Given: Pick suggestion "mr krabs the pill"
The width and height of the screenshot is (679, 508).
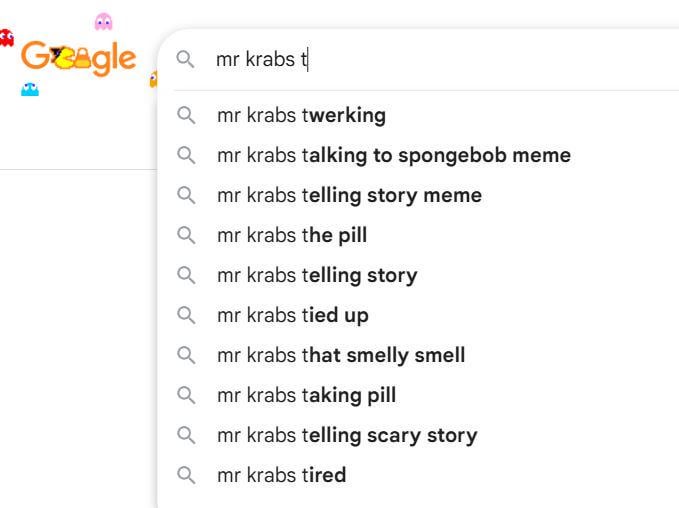Looking at the screenshot, I should [292, 236].
